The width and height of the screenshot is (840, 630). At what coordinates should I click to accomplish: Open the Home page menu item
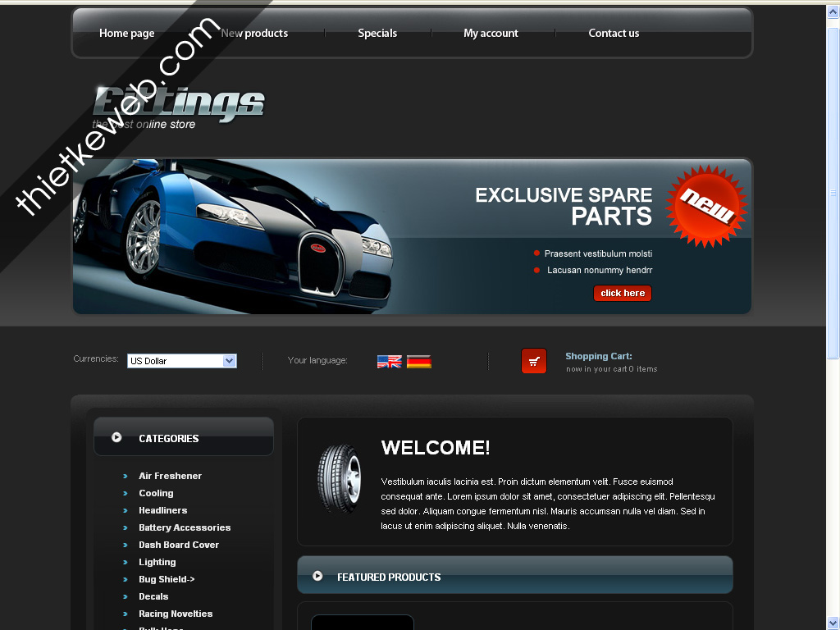point(127,33)
